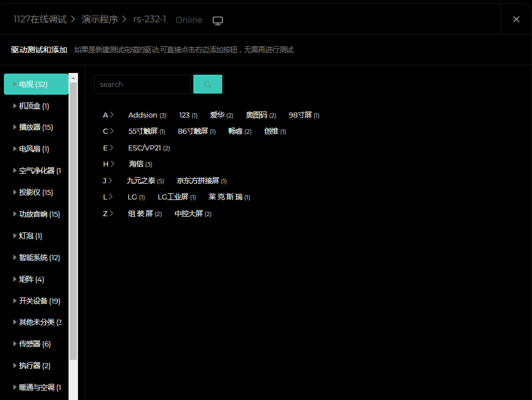Image resolution: width=532 pixels, height=400 pixels.
Task: Go to 演示程序 in the breadcrumb
Action: coord(100,19)
